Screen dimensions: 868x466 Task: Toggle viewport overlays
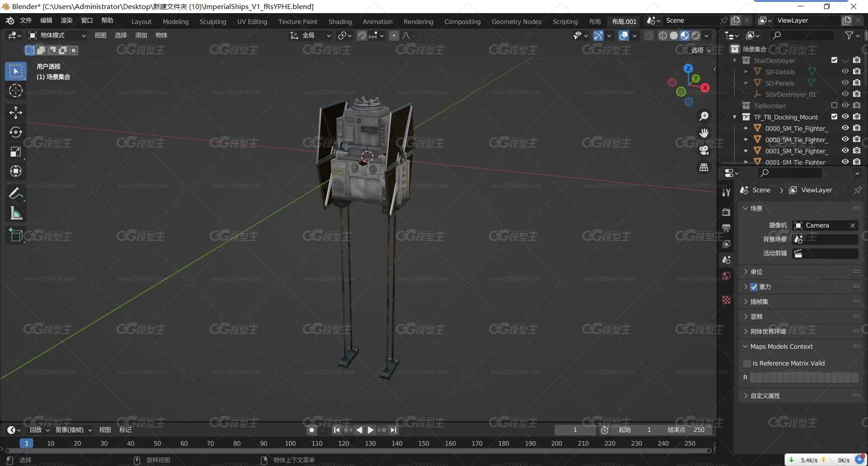tap(623, 35)
